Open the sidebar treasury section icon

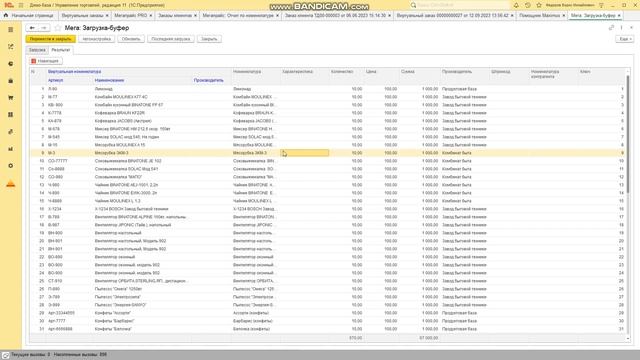coord(11,132)
